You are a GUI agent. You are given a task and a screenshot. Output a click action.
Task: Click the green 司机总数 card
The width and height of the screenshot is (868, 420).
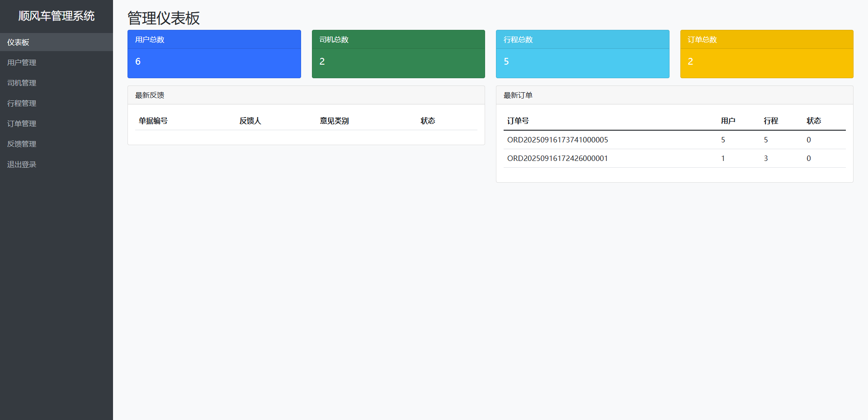[x=398, y=54]
